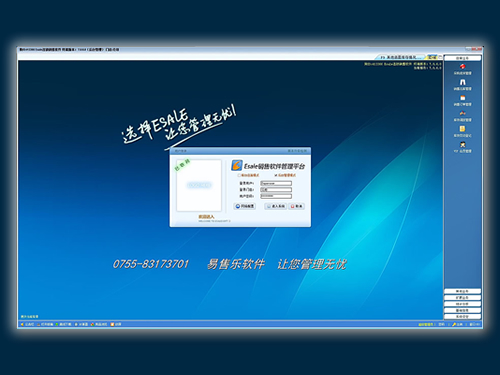Click the link text at dialog title right
The height and width of the screenshot is (375, 500).
(297, 151)
